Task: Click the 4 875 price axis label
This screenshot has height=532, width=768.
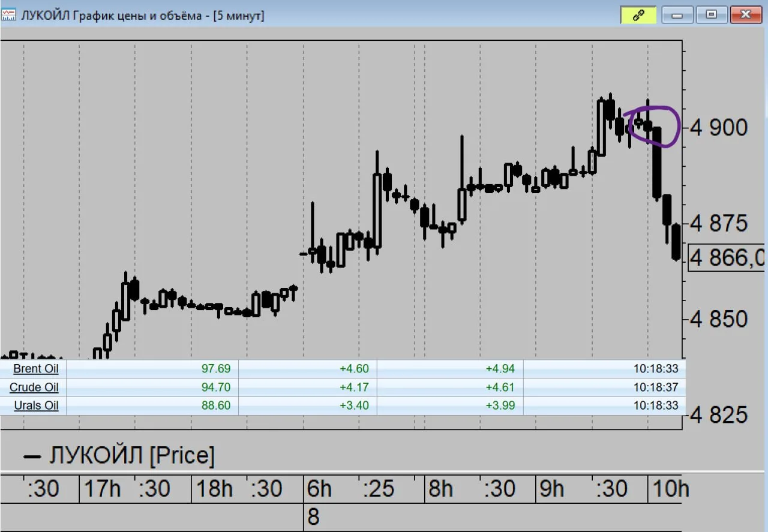Action: (719, 224)
